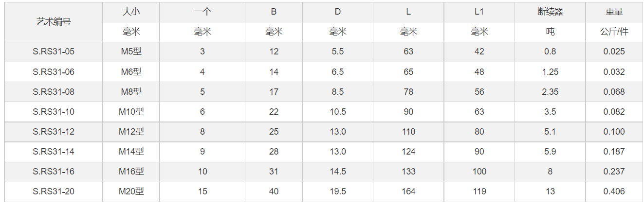Image resolution: width=644 pixels, height=208 pixels.
Task: Click the breaking load value 5.9
Action: (x=550, y=152)
